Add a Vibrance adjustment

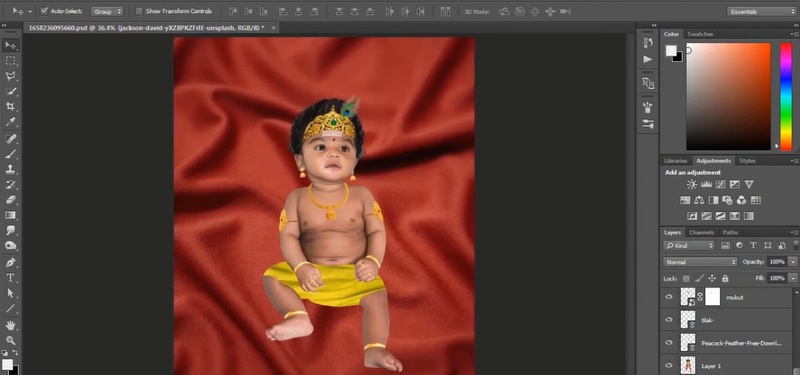point(749,184)
